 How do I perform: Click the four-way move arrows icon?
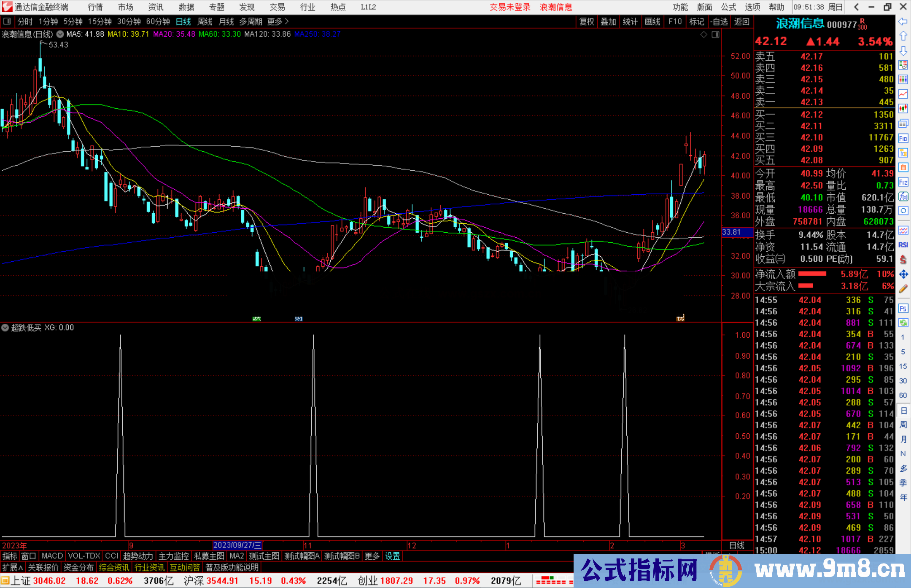pyautogui.click(x=903, y=274)
